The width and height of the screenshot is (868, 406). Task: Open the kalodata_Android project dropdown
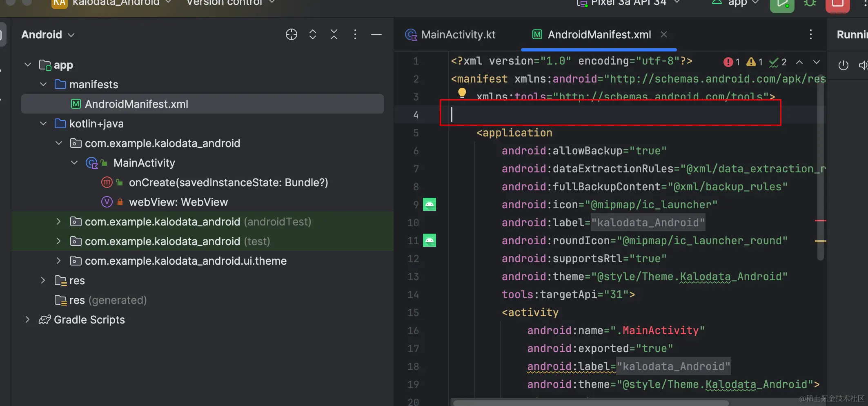(x=111, y=3)
